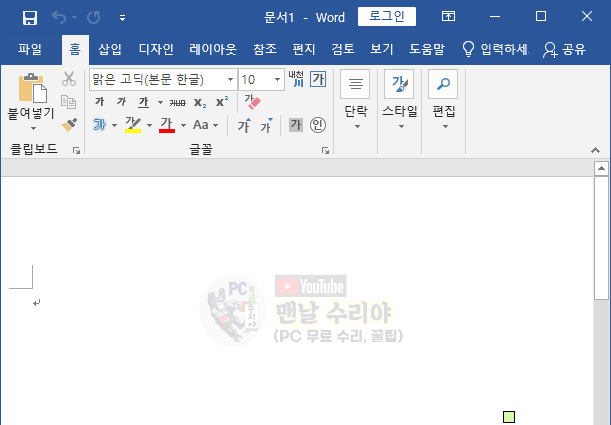
Task: Open the undo history dropdown arrow
Action: click(x=74, y=18)
